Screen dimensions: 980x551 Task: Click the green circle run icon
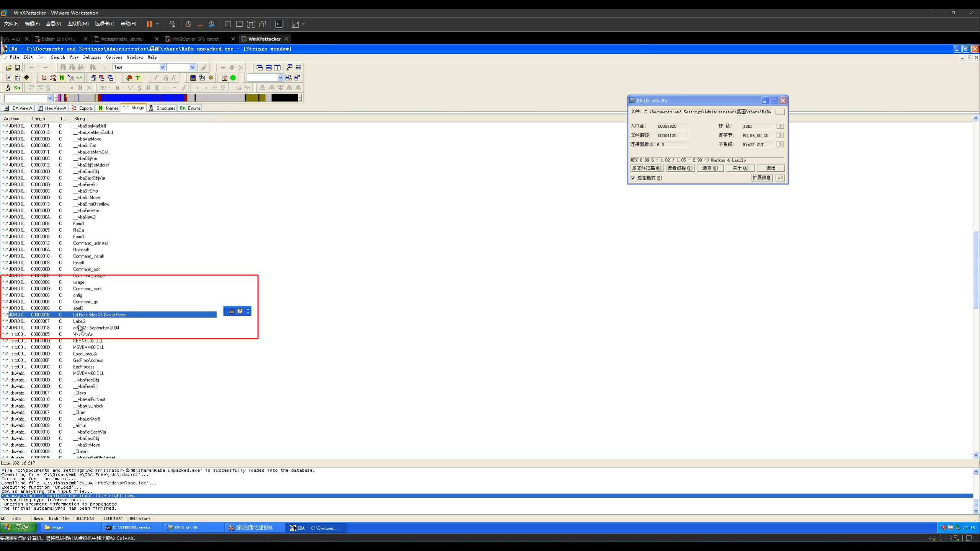(x=233, y=78)
